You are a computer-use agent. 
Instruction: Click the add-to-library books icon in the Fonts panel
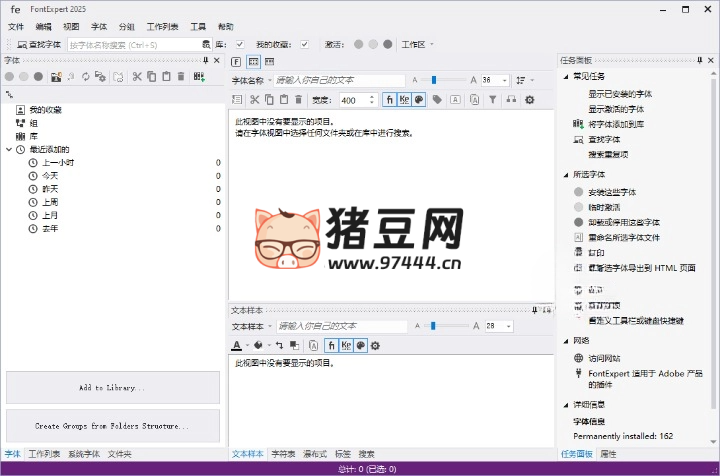click(199, 77)
